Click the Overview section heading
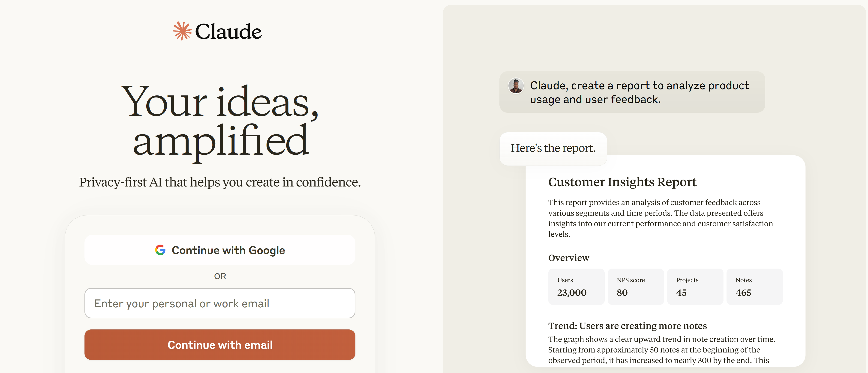 point(568,258)
